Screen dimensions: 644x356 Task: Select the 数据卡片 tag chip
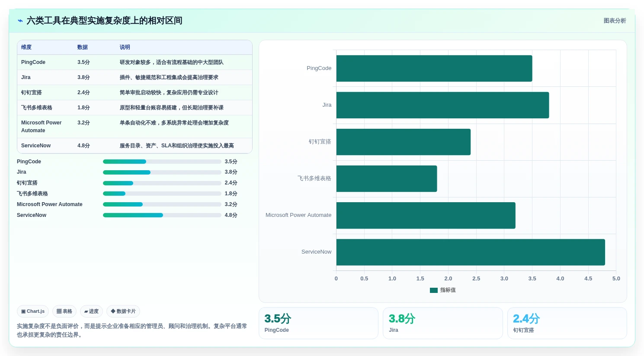point(123,311)
